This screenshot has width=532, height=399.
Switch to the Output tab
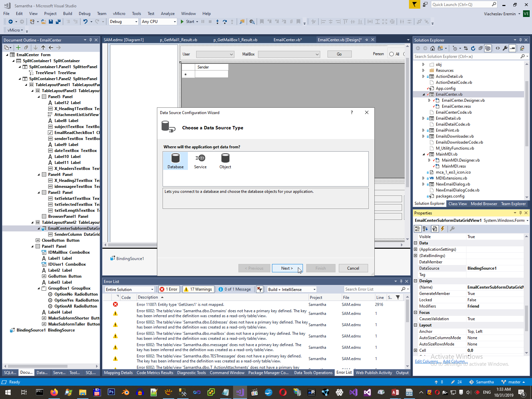402,373
